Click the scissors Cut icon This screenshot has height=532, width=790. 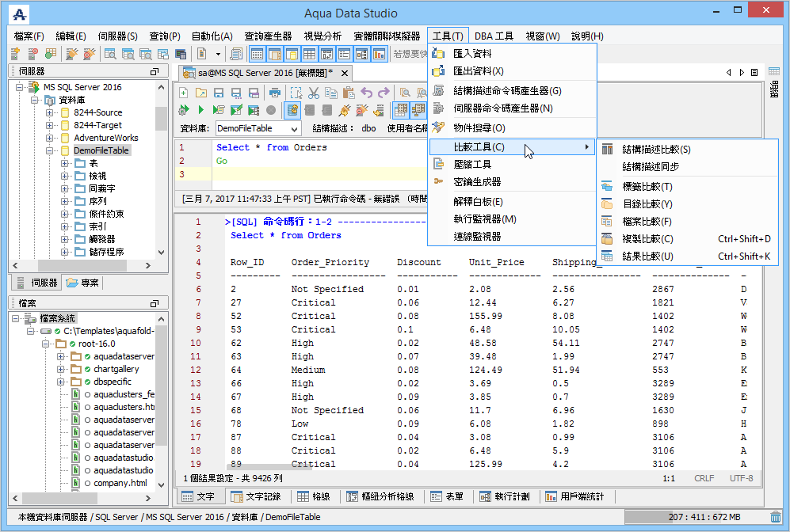click(x=314, y=93)
